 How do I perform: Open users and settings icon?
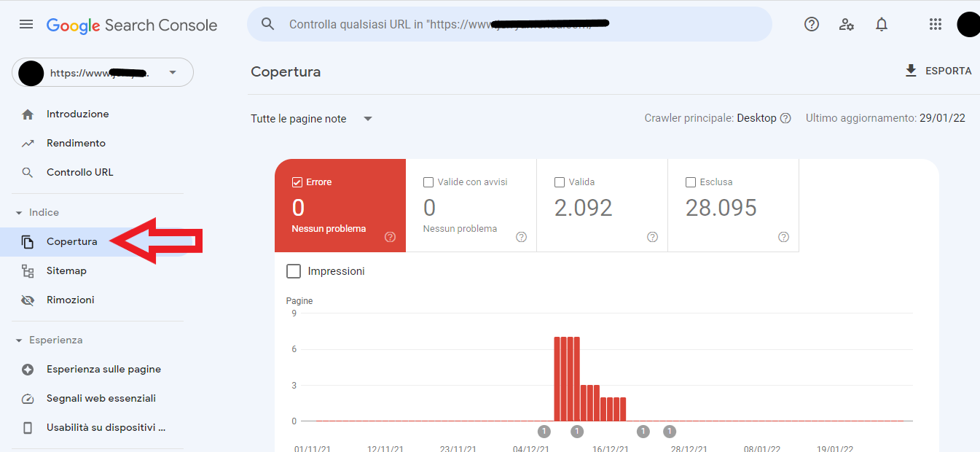coord(846,25)
